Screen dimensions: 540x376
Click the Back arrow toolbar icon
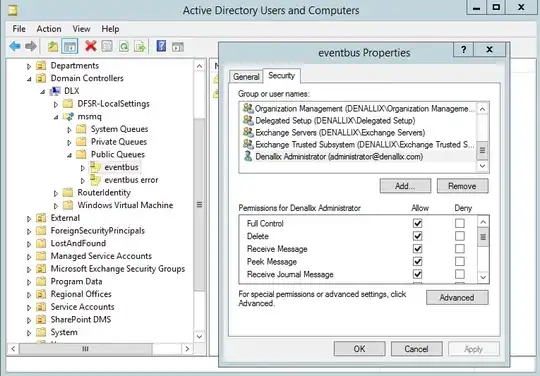click(x=15, y=46)
